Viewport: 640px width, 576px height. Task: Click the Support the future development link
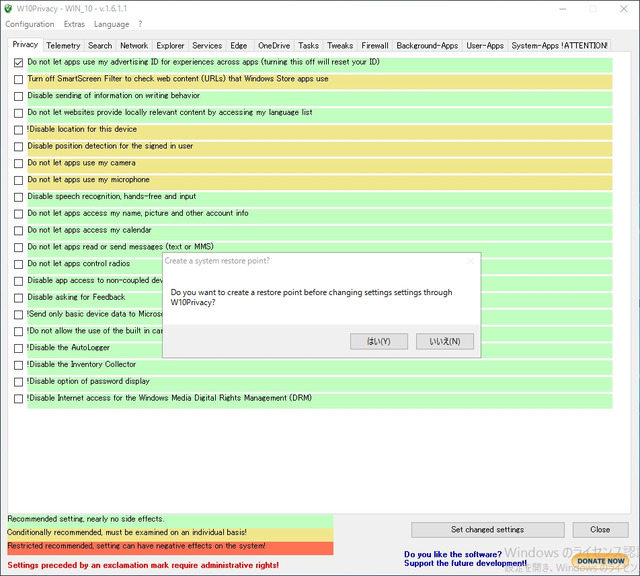click(465, 563)
